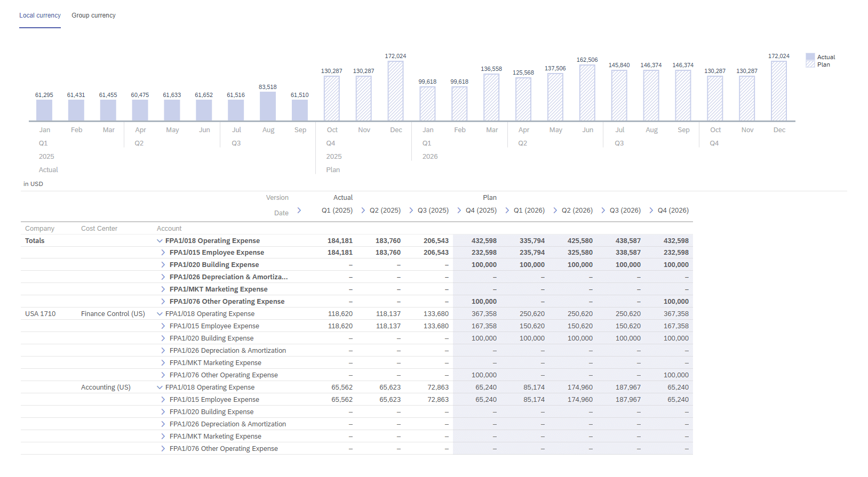Click the Actual version header

(x=343, y=198)
